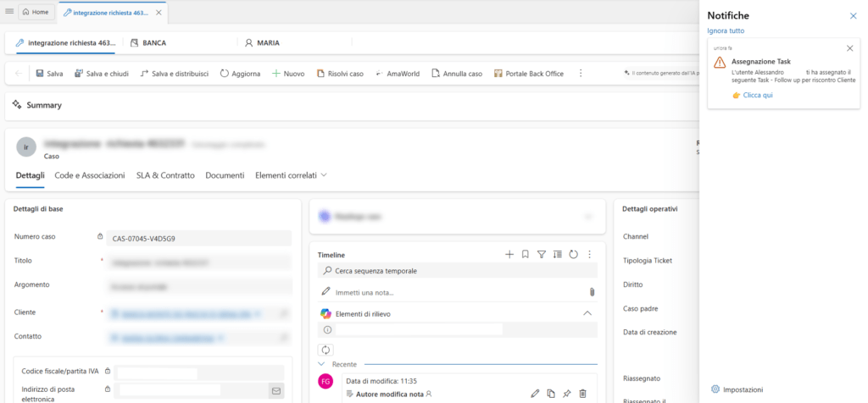
Task: Select the MARIA contact sub-tab
Action: 263,42
